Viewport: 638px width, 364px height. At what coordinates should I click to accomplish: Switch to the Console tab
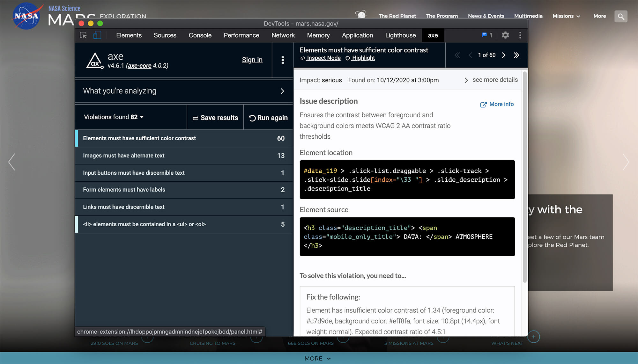click(200, 35)
